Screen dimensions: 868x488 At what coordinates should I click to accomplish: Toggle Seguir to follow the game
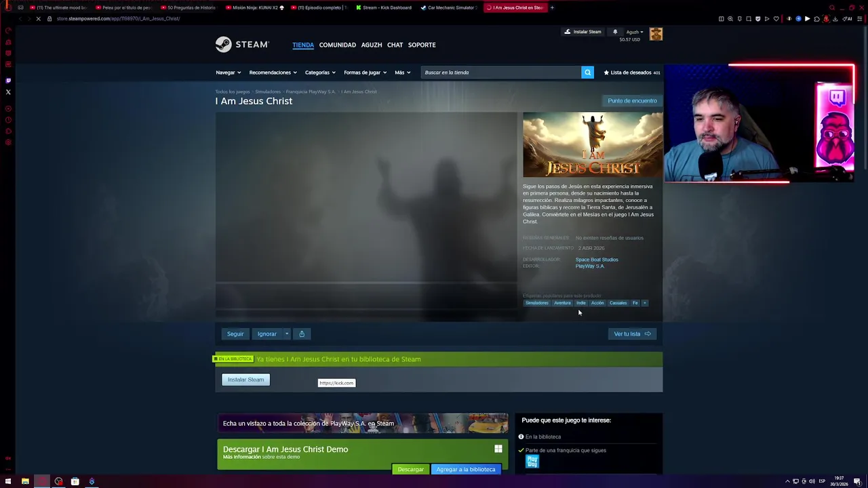click(x=235, y=333)
